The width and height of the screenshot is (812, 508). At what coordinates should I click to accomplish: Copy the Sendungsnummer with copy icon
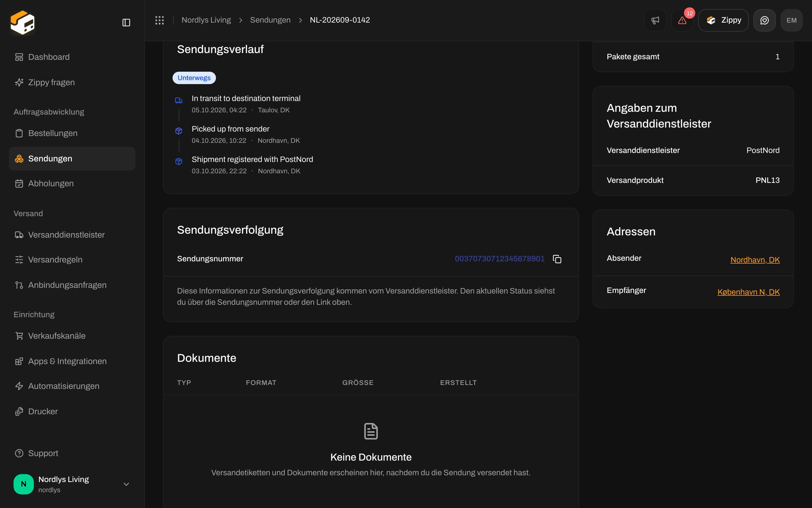557,259
